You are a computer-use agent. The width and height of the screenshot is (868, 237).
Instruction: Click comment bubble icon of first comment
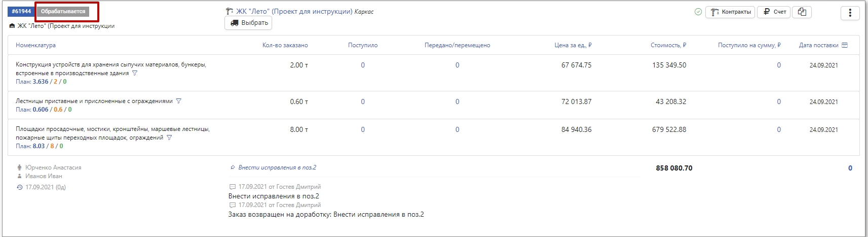pyautogui.click(x=233, y=187)
